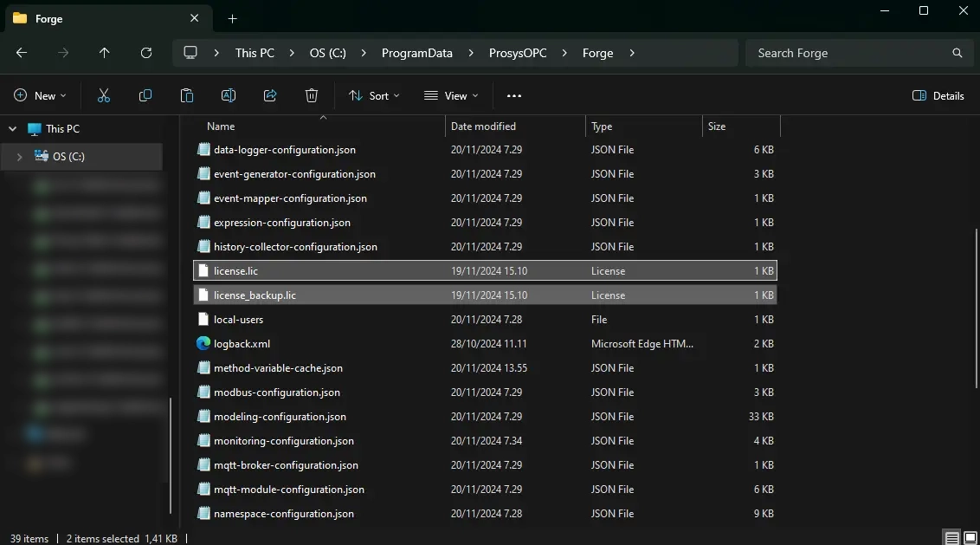
Task: Open the New item dropdown
Action: point(40,95)
